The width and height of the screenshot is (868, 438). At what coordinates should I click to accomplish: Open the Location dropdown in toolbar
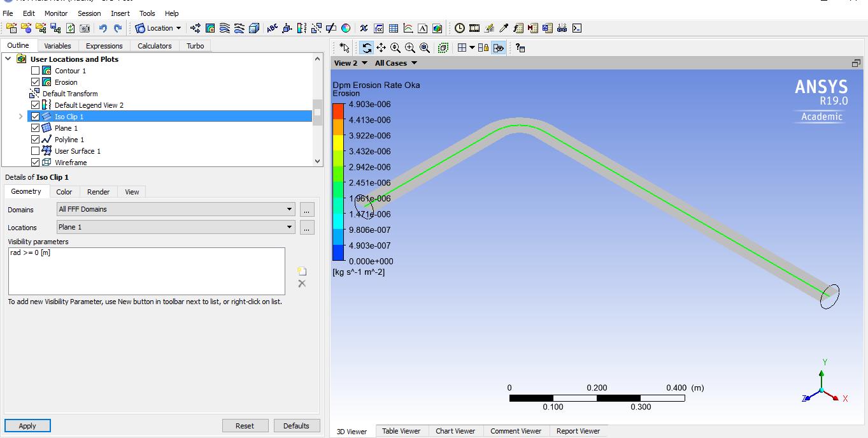(158, 28)
